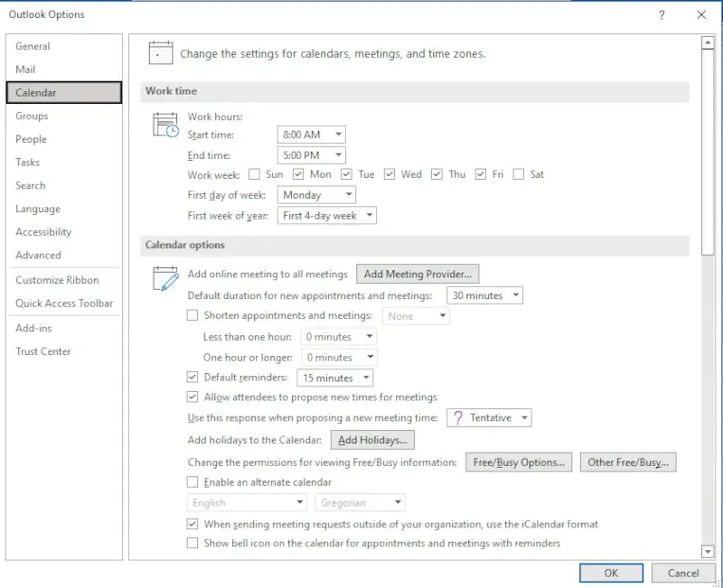Click the calendar icon beside the settings header

[x=161, y=52]
